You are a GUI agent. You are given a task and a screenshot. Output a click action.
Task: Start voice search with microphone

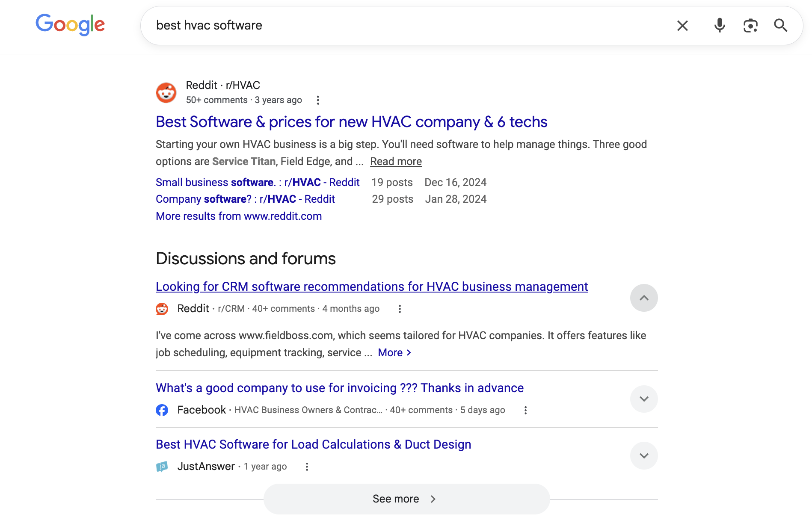point(720,26)
